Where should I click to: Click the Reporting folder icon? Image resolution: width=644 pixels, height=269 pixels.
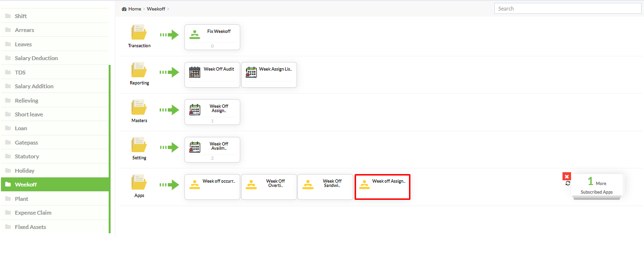[x=139, y=70]
